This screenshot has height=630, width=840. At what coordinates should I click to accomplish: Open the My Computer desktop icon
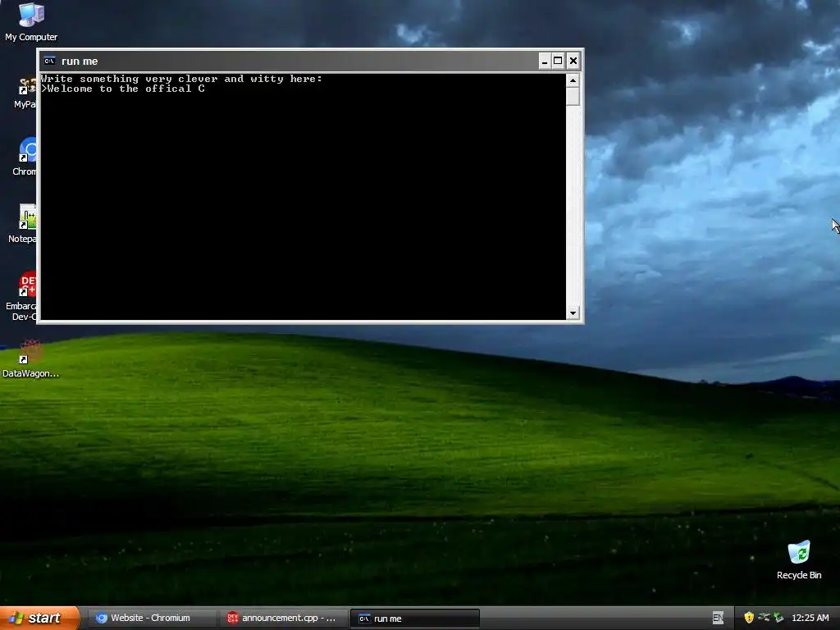coord(31,22)
